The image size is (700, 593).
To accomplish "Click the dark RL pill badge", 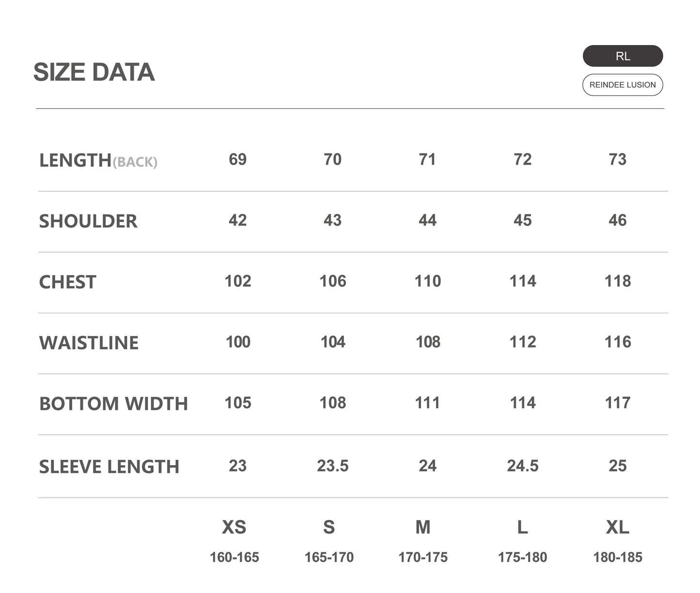I will tap(622, 56).
